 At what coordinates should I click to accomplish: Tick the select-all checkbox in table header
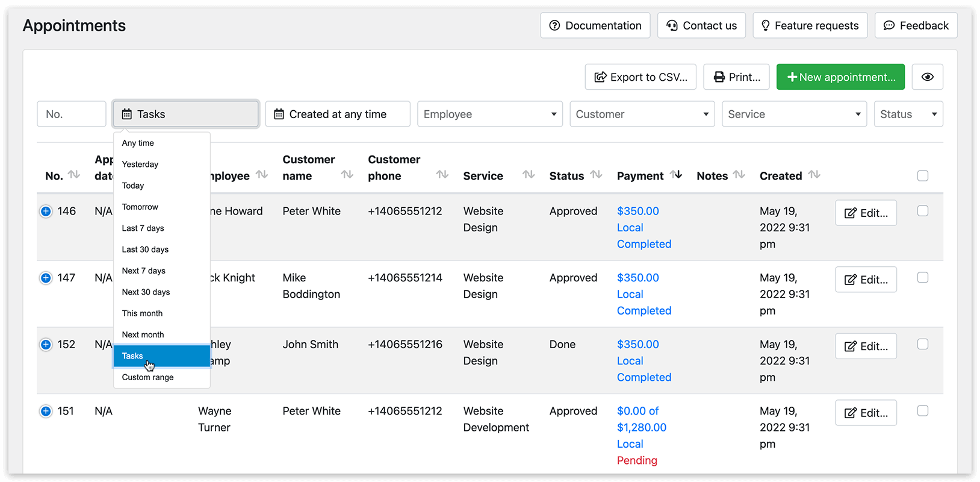tap(923, 176)
